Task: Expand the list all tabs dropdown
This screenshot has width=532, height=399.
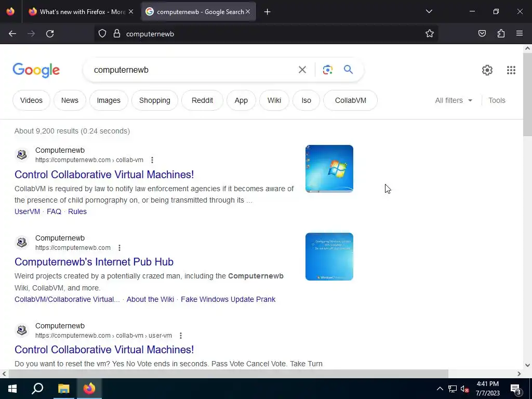Action: tap(429, 11)
